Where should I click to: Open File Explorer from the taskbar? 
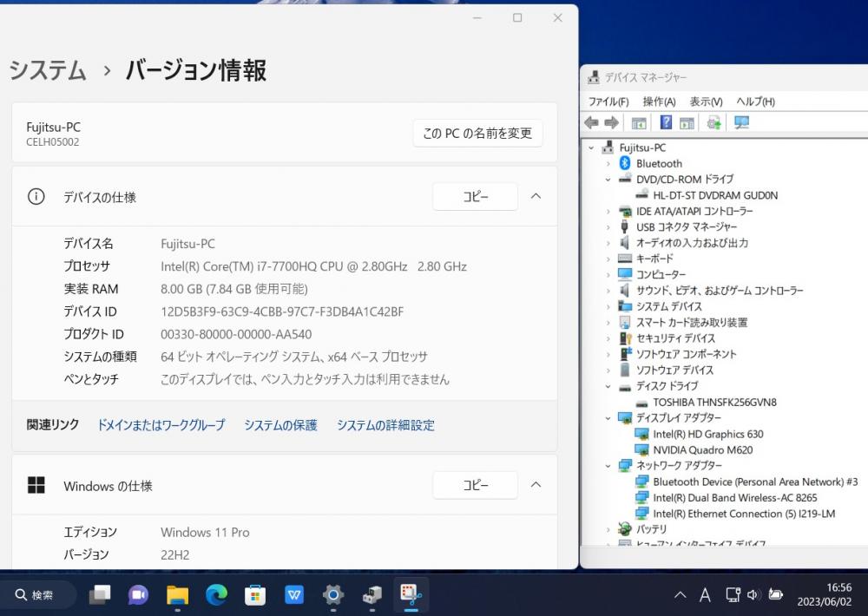[x=178, y=595]
